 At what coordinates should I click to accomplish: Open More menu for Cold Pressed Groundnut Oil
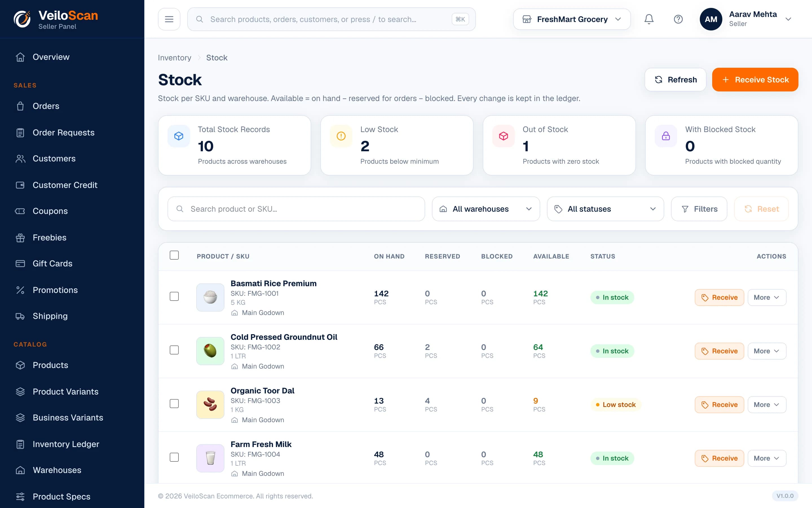[767, 351]
